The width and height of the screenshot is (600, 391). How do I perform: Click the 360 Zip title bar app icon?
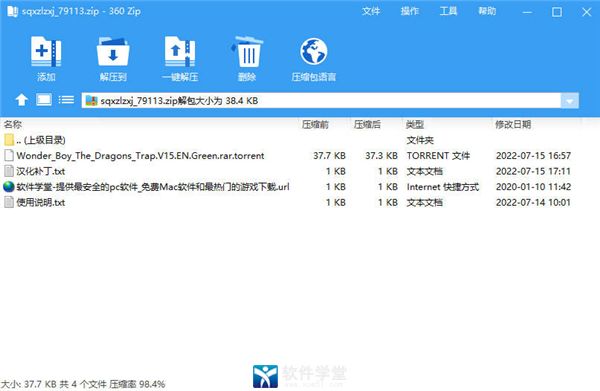pos(12,11)
